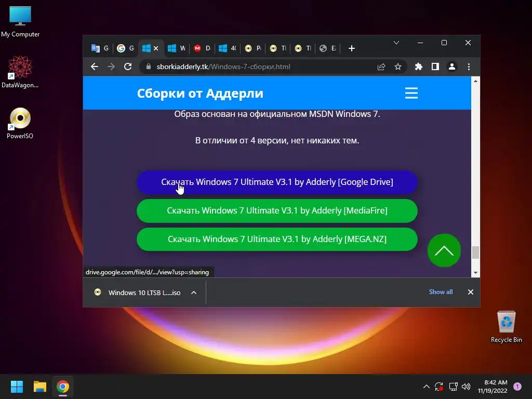The height and width of the screenshot is (399, 532).
Task: Open File Explorer from taskbar
Action: click(39, 387)
